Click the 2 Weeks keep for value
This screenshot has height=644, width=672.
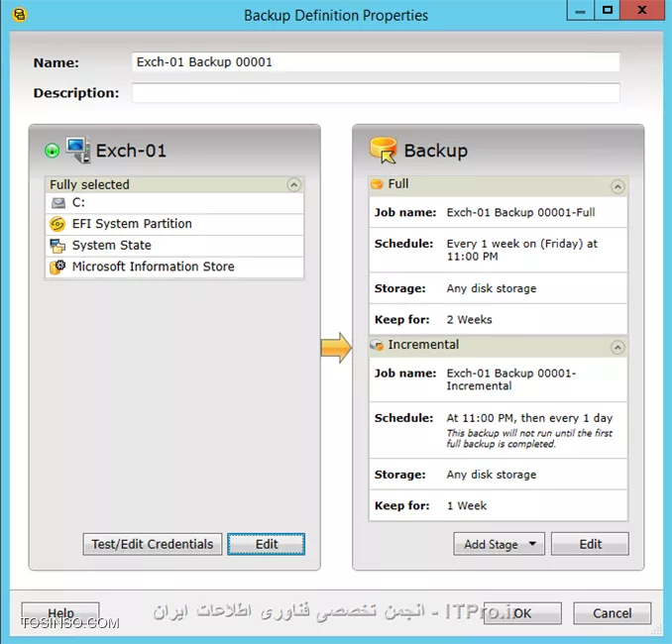(x=469, y=320)
